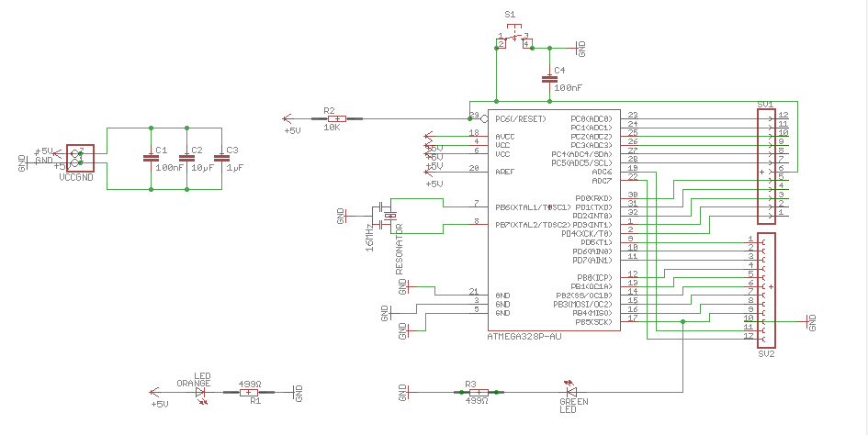
Task: Click the AVCC pin label
Action: [x=506, y=137]
